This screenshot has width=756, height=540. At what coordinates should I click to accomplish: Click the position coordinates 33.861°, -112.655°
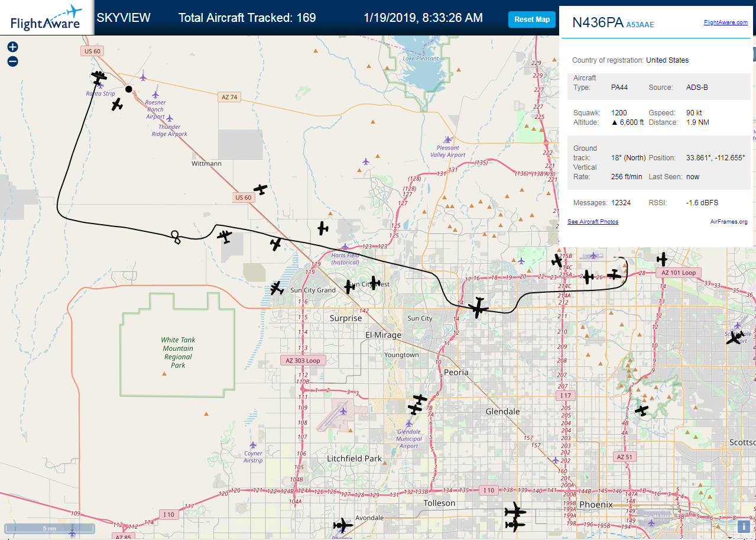715,158
